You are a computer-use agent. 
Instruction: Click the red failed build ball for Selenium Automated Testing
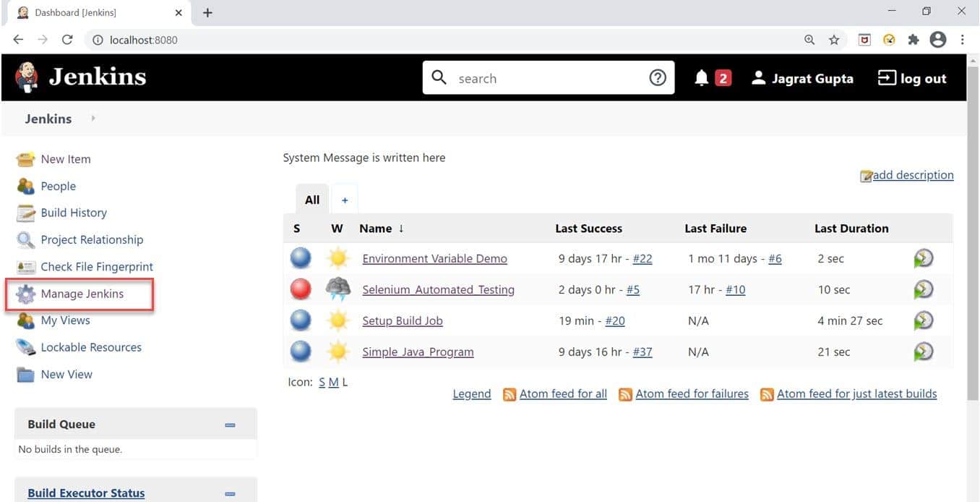(x=301, y=289)
